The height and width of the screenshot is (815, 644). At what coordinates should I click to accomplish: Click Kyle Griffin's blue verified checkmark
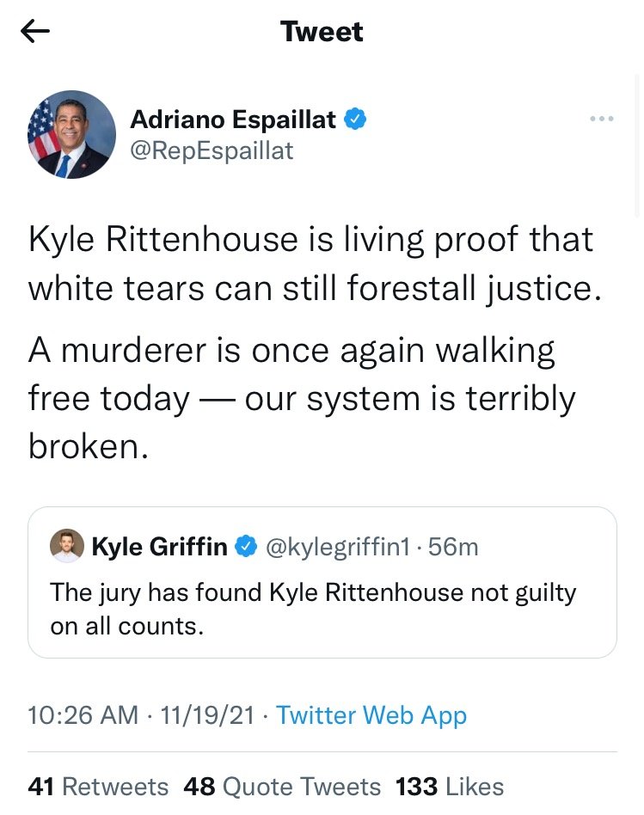247,546
